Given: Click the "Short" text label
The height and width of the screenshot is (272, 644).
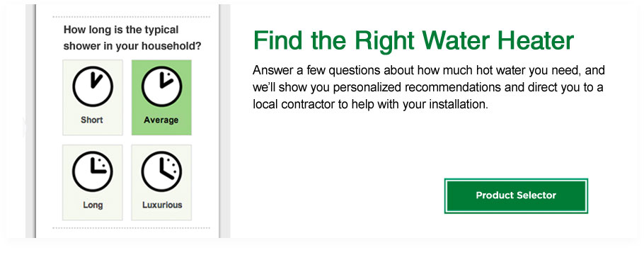Looking at the screenshot, I should point(91,120).
